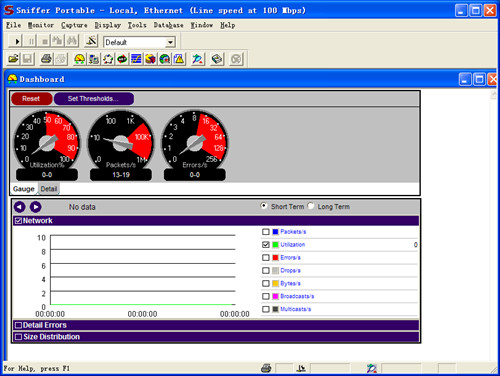Image resolution: width=500 pixels, height=376 pixels.
Task: Uncheck the Utilization checkbox
Action: pyautogui.click(x=265, y=245)
